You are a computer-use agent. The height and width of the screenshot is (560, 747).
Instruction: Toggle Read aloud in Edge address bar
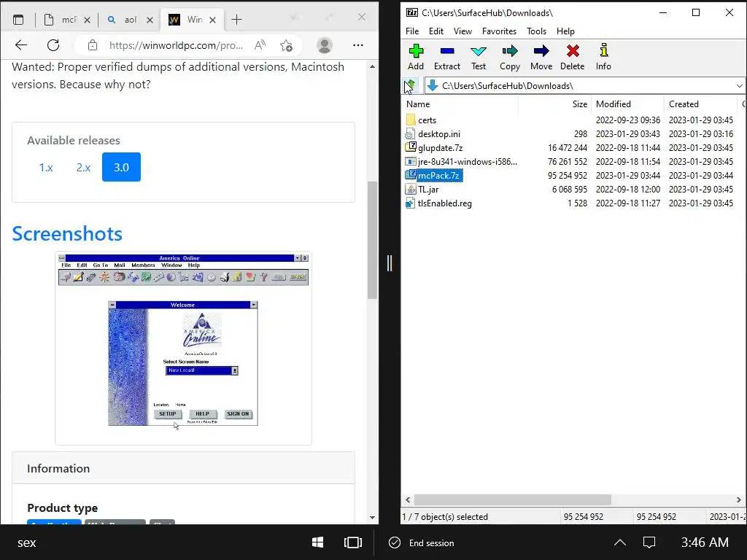[x=260, y=45]
